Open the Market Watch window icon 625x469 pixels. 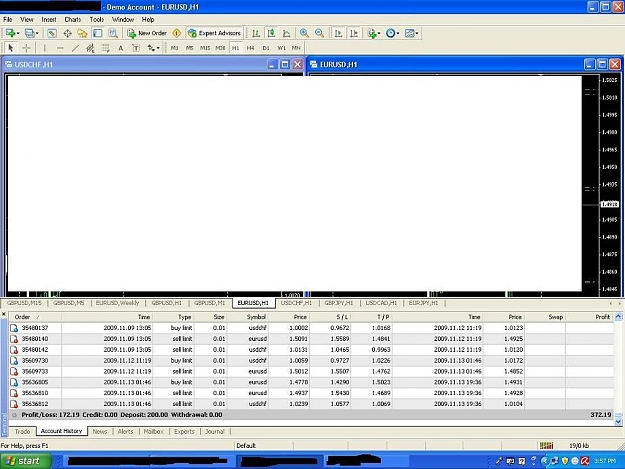pyautogui.click(x=52, y=33)
